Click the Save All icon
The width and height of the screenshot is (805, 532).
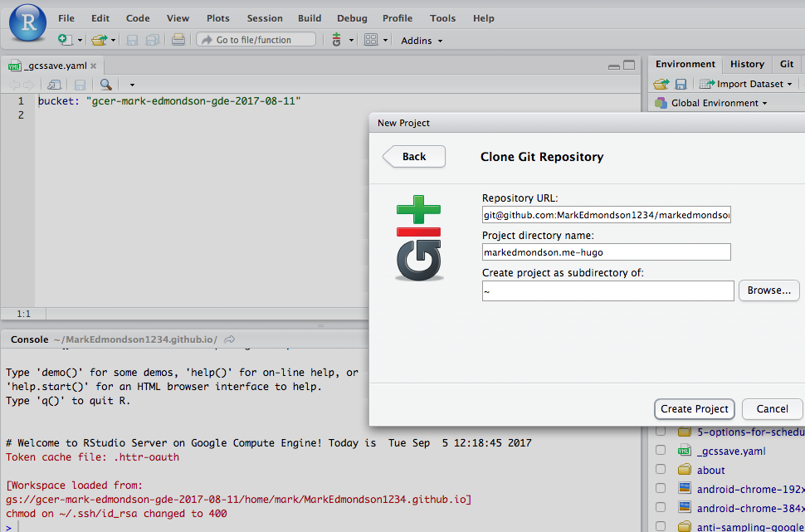point(153,40)
